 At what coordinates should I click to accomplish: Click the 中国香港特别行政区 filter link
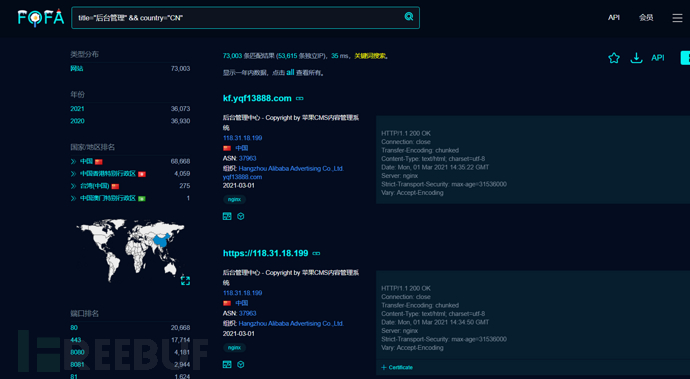tap(108, 174)
